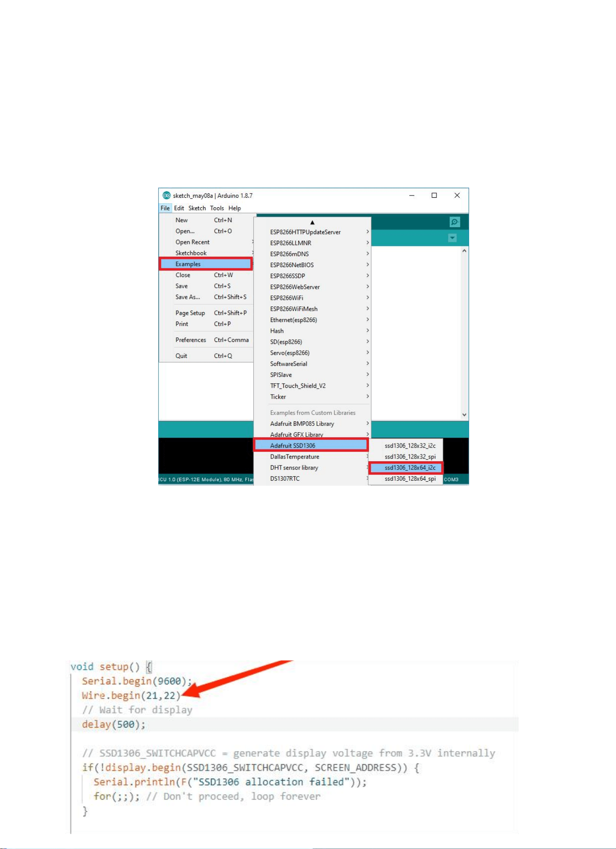The image size is (616, 849).
Task: Expand ESP8266LLMNR examples
Action: click(x=312, y=243)
